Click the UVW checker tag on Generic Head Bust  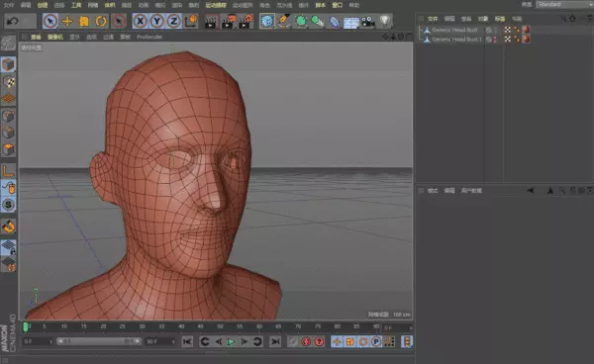[x=507, y=30]
